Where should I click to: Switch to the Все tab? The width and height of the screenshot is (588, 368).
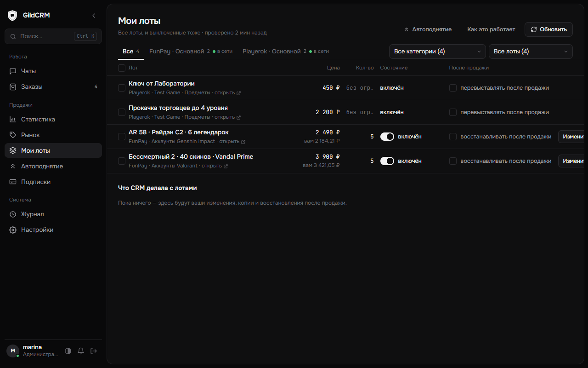tap(131, 52)
